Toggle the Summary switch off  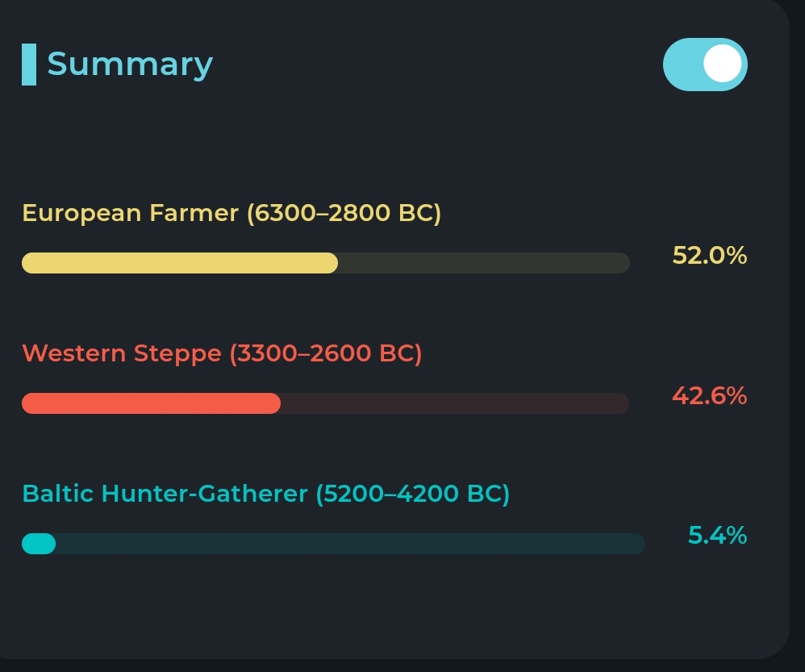click(704, 65)
